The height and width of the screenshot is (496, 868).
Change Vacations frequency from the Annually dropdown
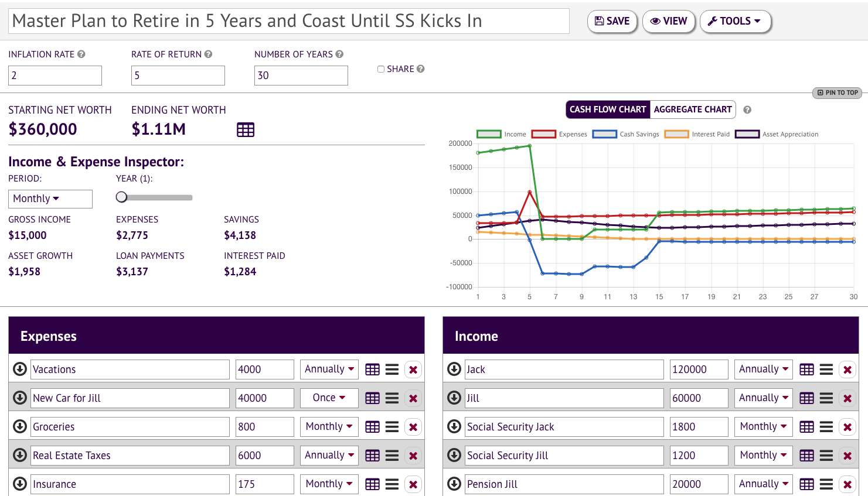[x=329, y=369]
